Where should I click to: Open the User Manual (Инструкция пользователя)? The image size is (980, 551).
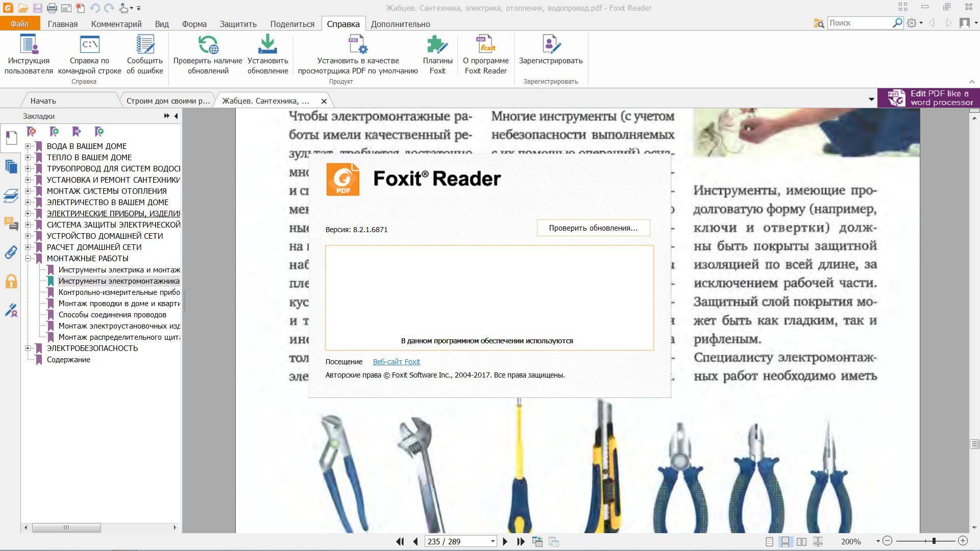tap(29, 55)
